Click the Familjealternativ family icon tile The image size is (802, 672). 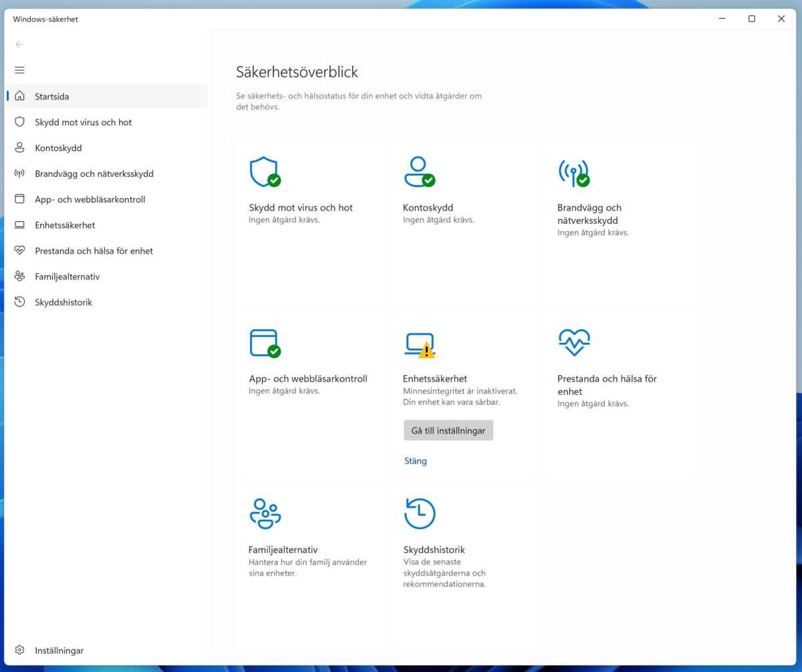265,514
